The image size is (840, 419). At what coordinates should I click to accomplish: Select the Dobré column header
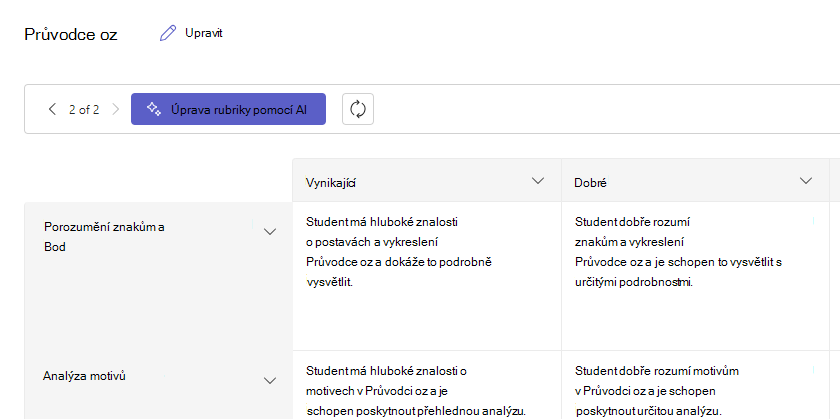(695, 181)
